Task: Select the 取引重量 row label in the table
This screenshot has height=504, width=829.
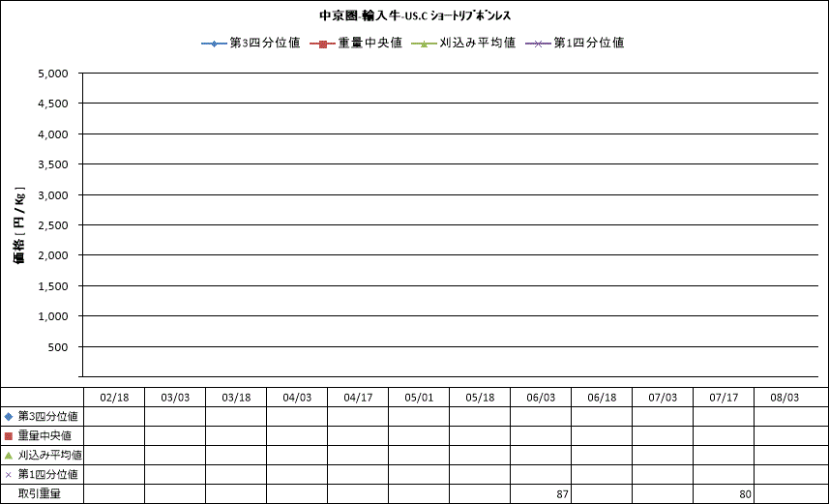Action: point(40,494)
